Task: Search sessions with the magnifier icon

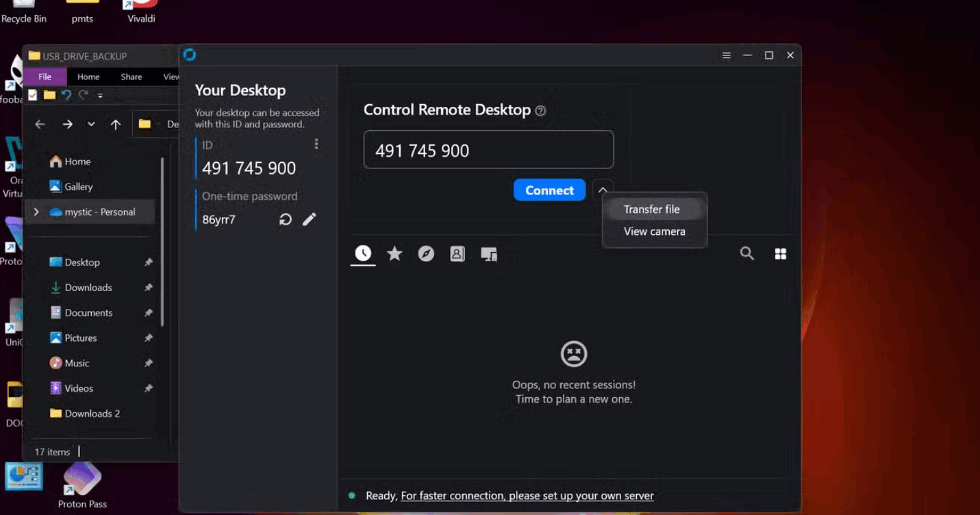Action: (746, 254)
